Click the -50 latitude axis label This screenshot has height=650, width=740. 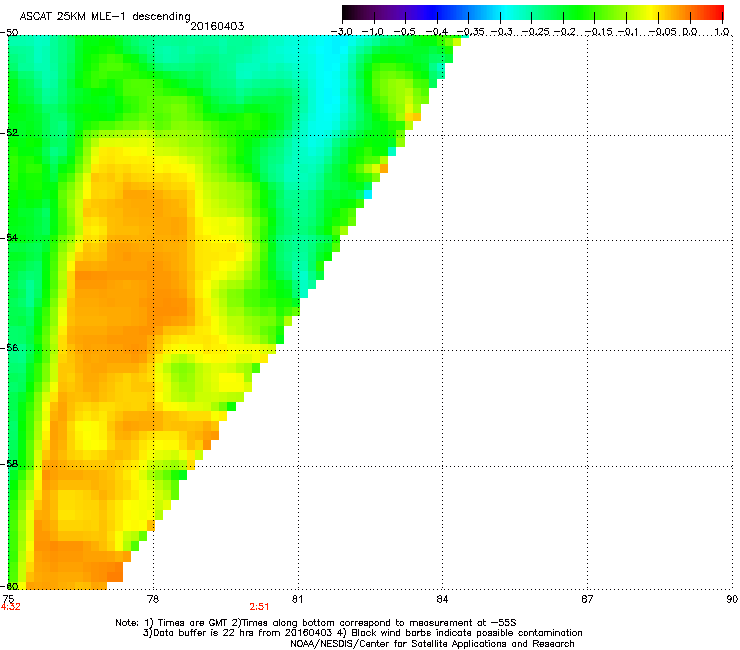[x=9, y=32]
